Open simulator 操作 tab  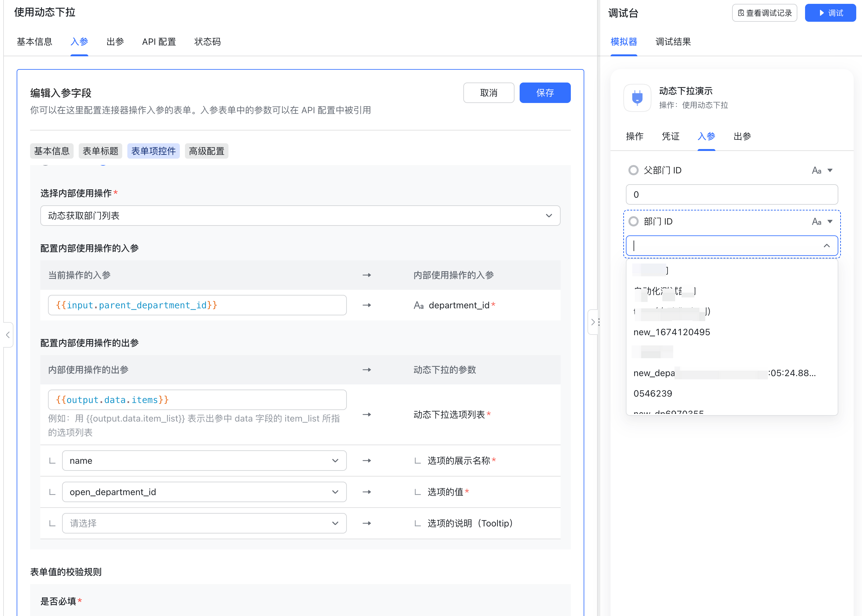(635, 136)
